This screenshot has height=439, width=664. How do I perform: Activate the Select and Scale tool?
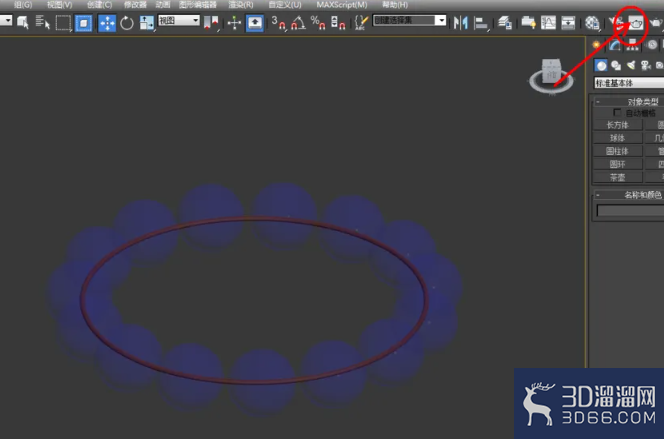(147, 23)
